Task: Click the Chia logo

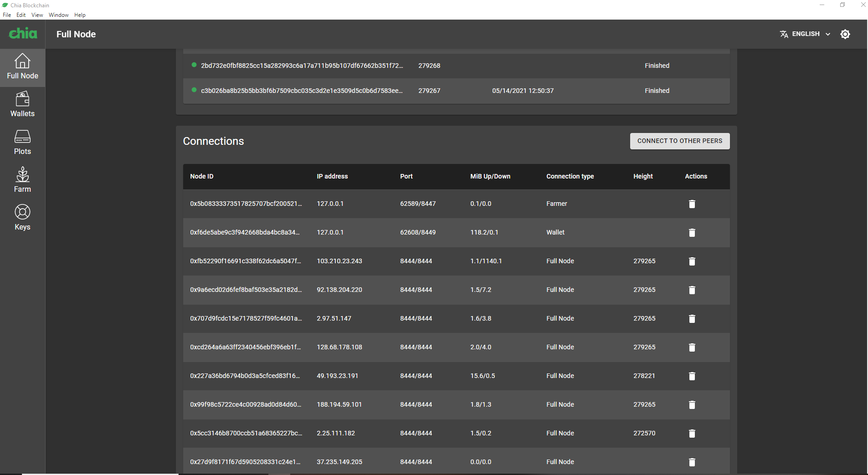Action: coord(23,34)
